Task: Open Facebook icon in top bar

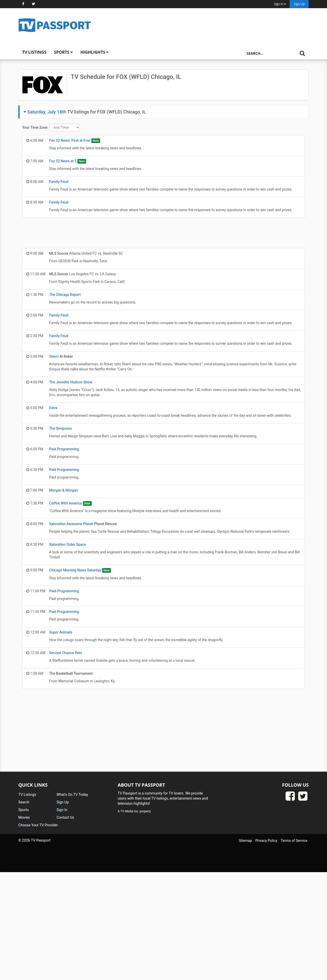Action: (x=23, y=4)
